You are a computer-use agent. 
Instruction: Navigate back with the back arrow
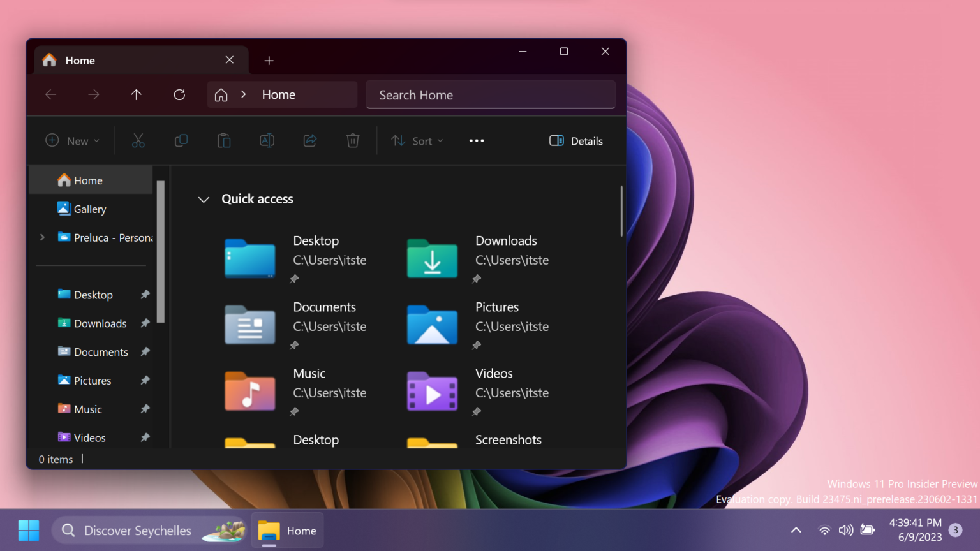(50, 94)
